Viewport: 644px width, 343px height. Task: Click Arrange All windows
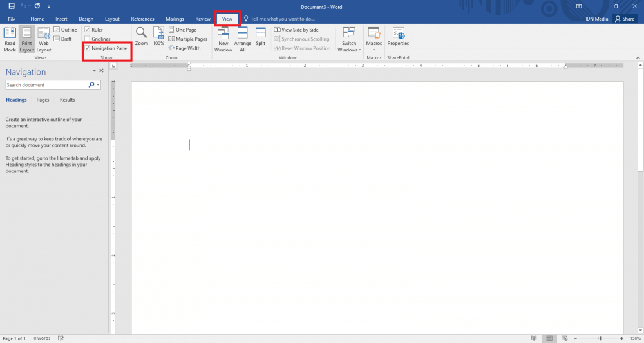coord(243,39)
